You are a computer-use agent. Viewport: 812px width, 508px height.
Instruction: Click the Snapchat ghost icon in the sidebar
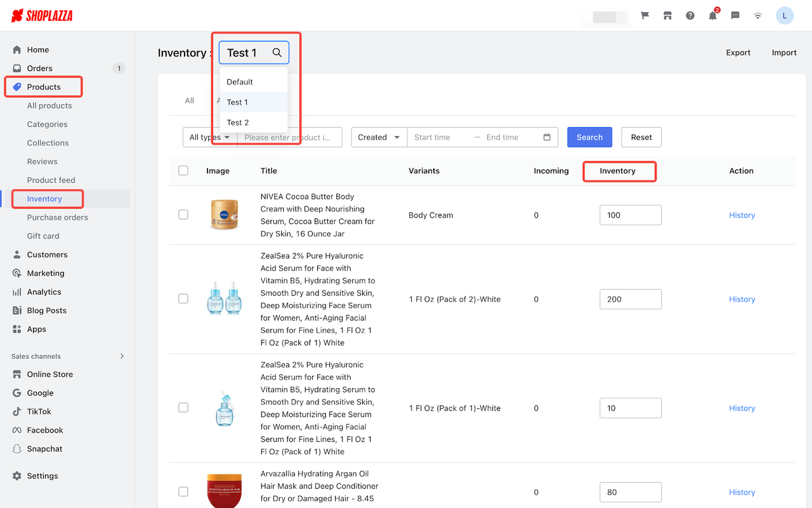(x=17, y=449)
